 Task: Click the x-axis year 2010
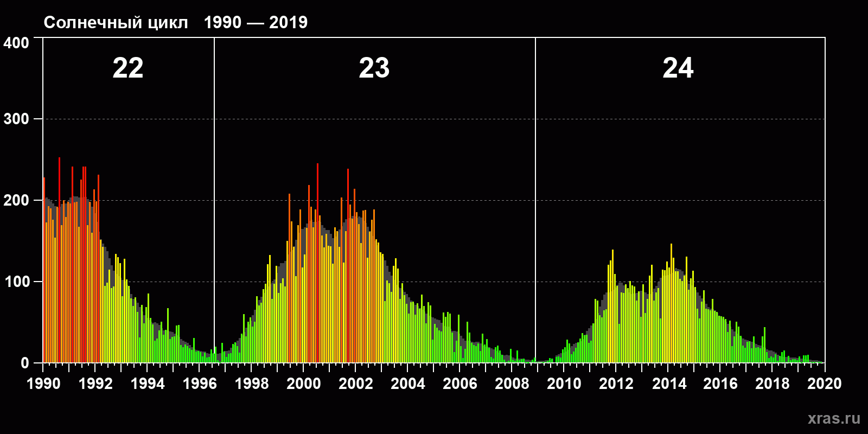564,384
